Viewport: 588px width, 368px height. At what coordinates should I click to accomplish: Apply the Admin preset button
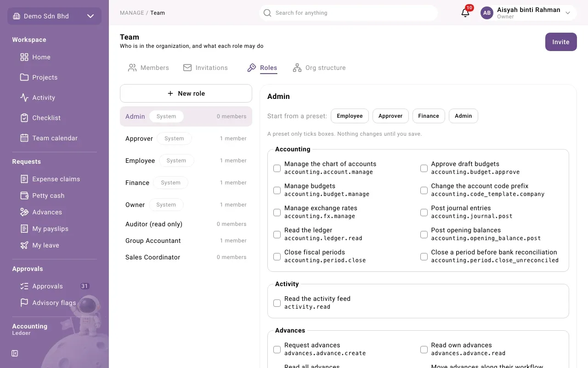pos(464,116)
